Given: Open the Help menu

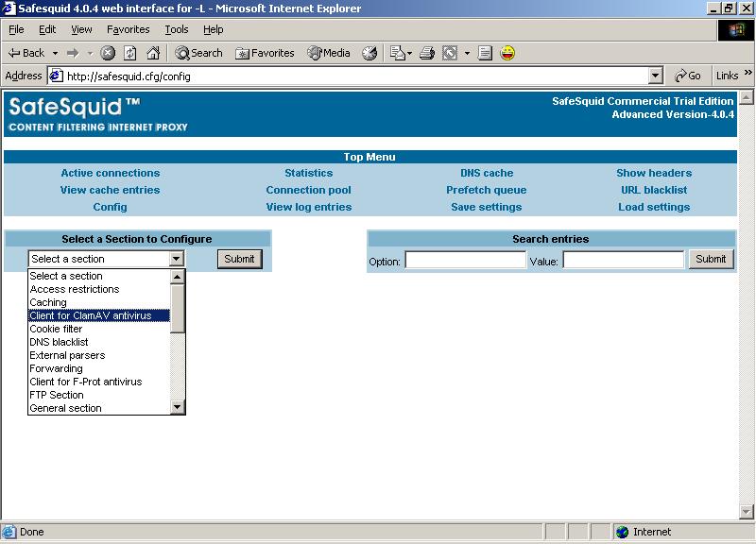Looking at the screenshot, I should tap(214, 30).
